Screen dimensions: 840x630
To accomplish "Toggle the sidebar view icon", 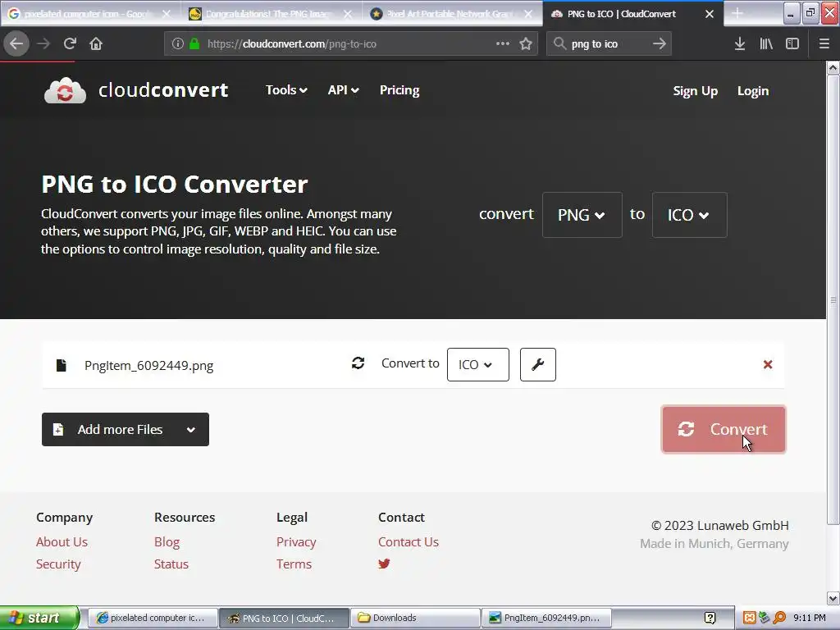I will 792,43.
